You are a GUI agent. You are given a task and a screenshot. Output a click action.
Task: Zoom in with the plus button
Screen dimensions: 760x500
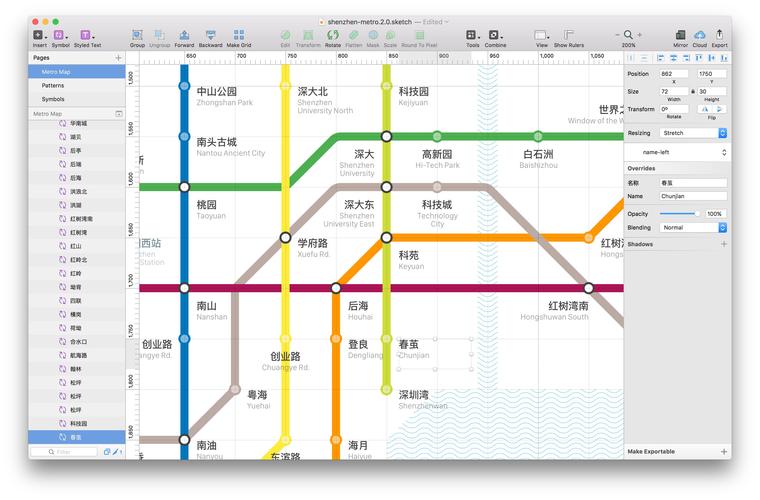click(x=640, y=35)
